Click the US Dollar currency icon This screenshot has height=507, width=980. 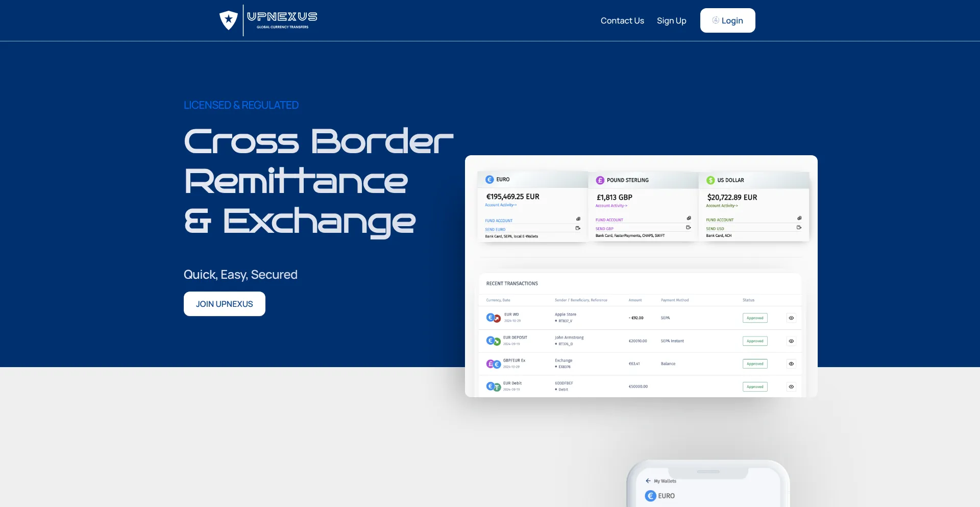click(x=709, y=180)
